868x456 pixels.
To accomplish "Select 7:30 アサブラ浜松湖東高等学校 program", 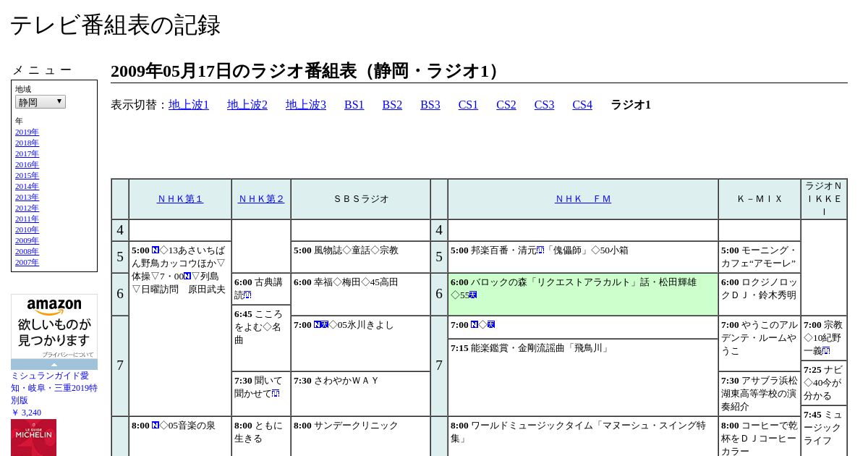I will point(759,394).
